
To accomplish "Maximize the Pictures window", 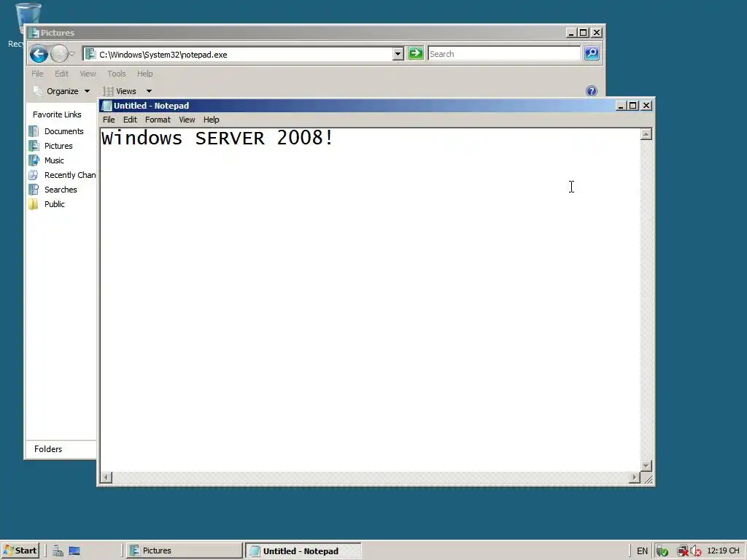I will 583,33.
